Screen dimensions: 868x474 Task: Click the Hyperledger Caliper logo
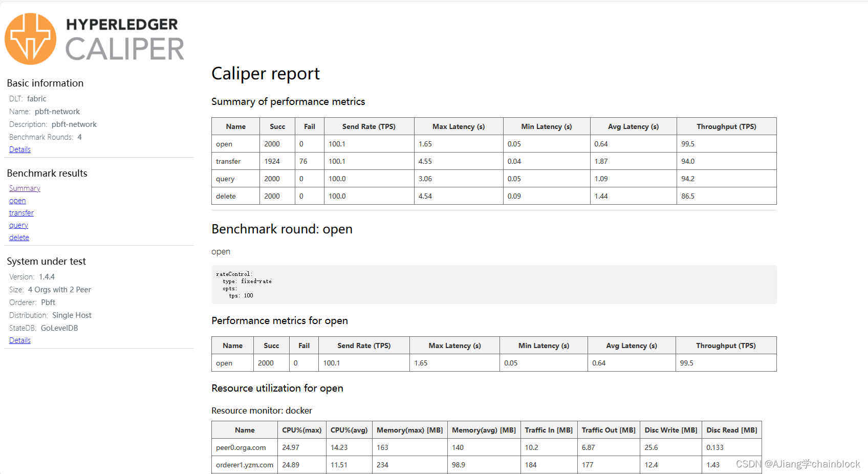click(x=94, y=39)
